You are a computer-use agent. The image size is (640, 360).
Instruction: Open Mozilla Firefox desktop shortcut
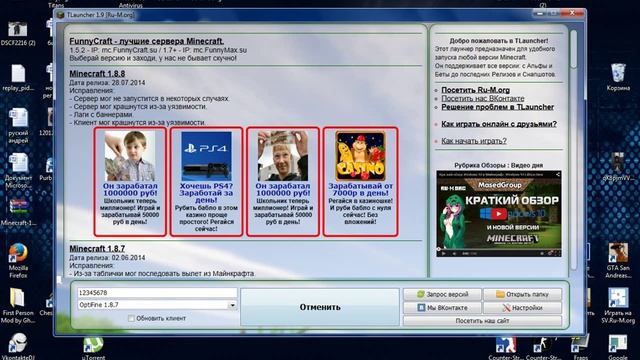pyautogui.click(x=18, y=260)
